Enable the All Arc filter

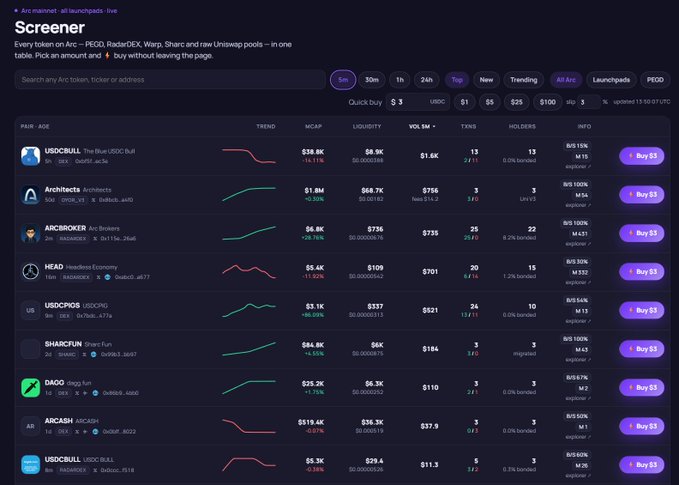566,80
